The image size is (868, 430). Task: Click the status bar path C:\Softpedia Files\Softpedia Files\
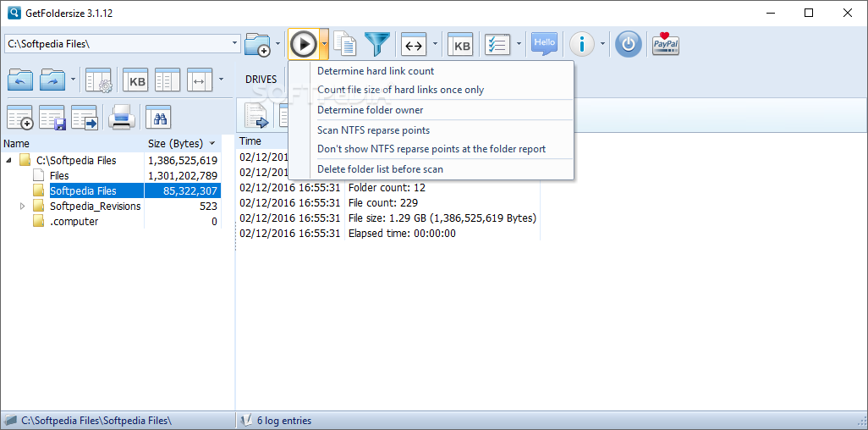tap(96, 421)
